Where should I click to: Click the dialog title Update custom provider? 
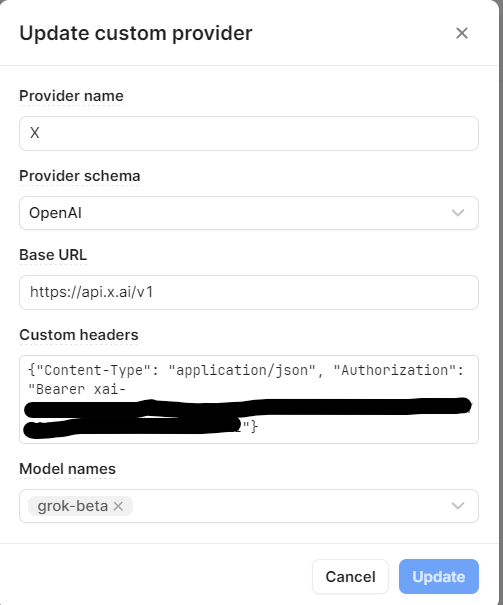click(136, 34)
